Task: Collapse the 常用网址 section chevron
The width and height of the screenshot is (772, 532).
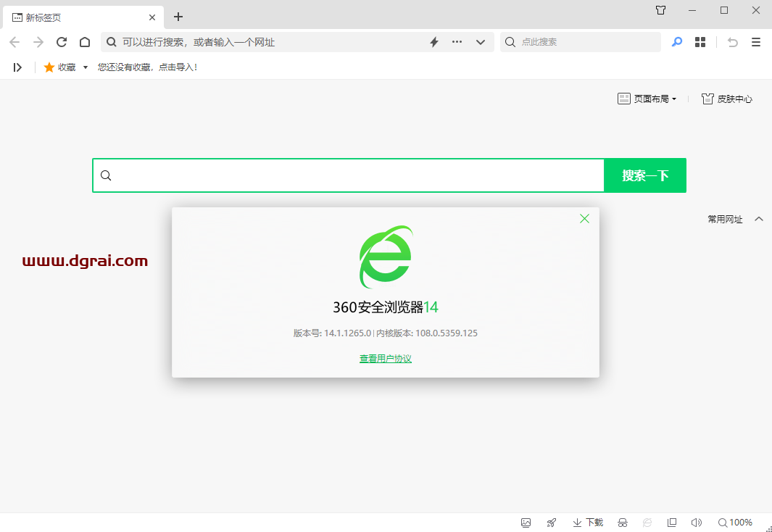Action: [759, 219]
